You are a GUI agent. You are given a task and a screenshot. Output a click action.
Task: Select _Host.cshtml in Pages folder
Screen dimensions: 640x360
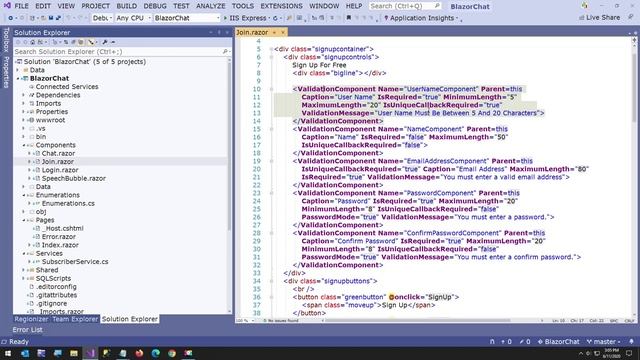(62, 229)
